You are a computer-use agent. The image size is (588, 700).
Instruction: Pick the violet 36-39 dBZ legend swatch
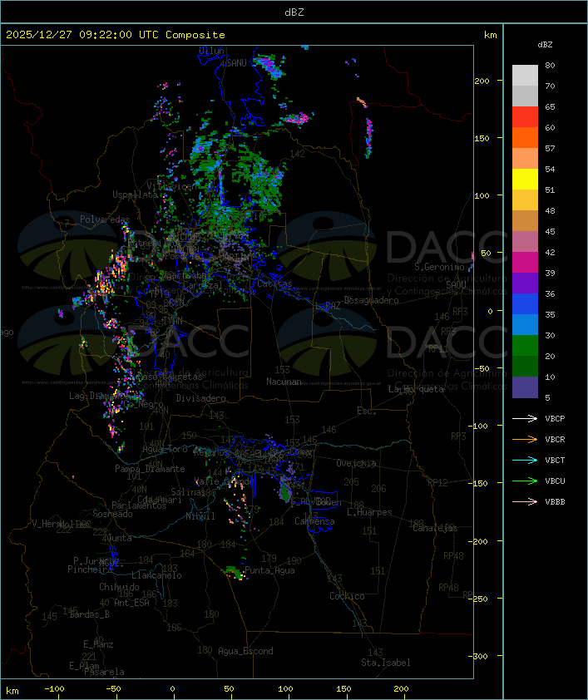tap(525, 283)
